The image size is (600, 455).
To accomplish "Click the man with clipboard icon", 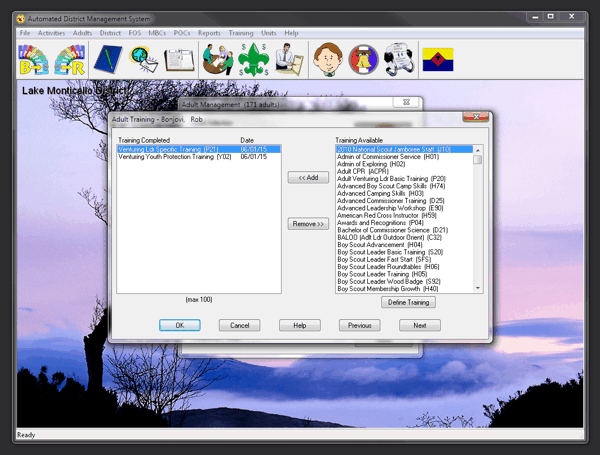I will click(289, 59).
